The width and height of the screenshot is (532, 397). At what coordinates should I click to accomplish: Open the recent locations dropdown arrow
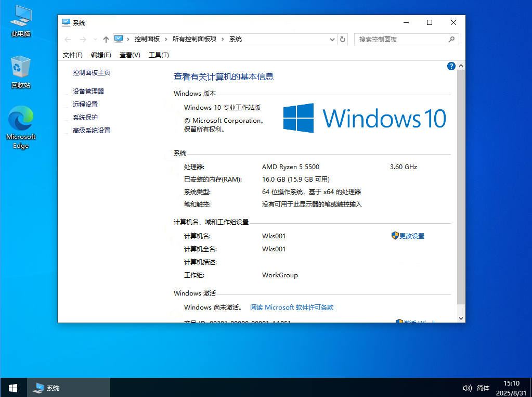tap(95, 40)
